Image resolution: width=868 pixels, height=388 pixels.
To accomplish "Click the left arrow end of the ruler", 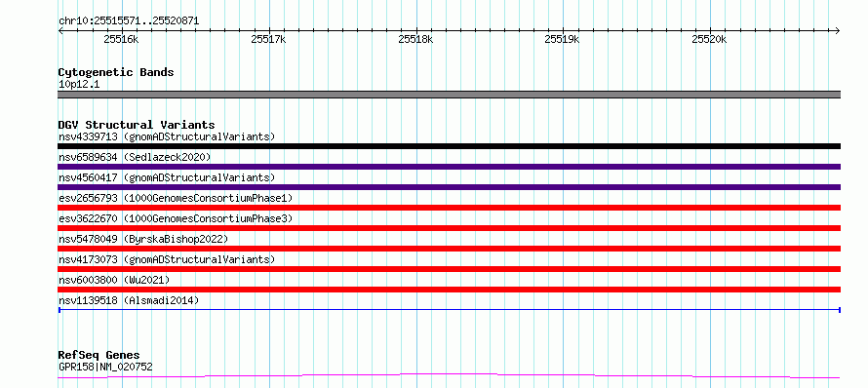I will pyautogui.click(x=60, y=30).
